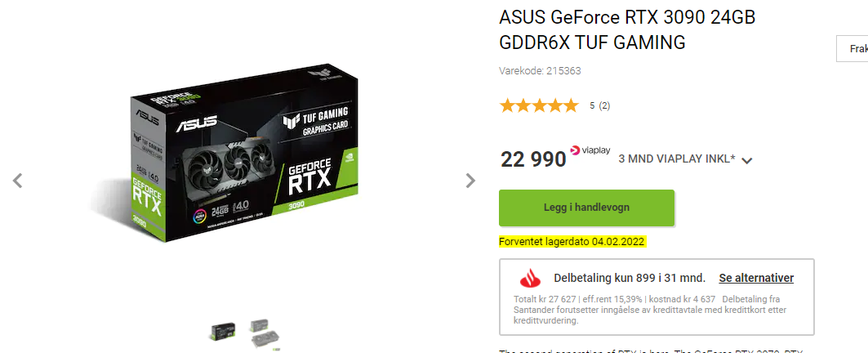Open the Se alternativer financing link
The height and width of the screenshot is (353, 868).
click(x=756, y=278)
